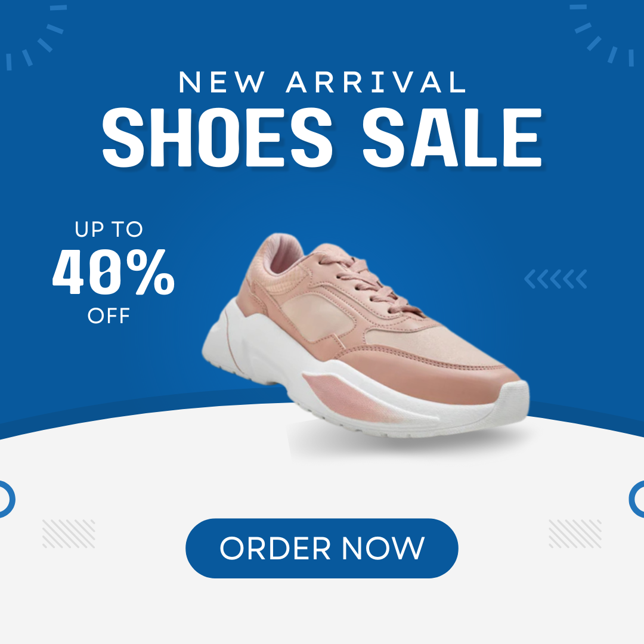The image size is (644, 644).
Task: Click the OFF label under 40%
Action: (109, 316)
